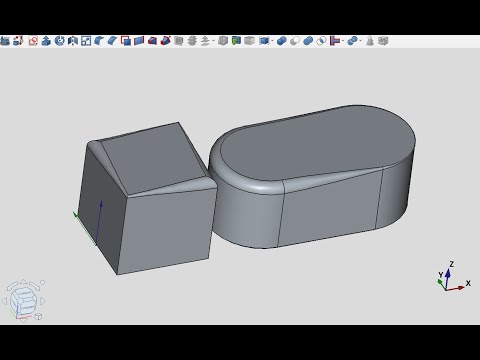
Task: Select the red revolved cutout tool
Action: [166, 41]
